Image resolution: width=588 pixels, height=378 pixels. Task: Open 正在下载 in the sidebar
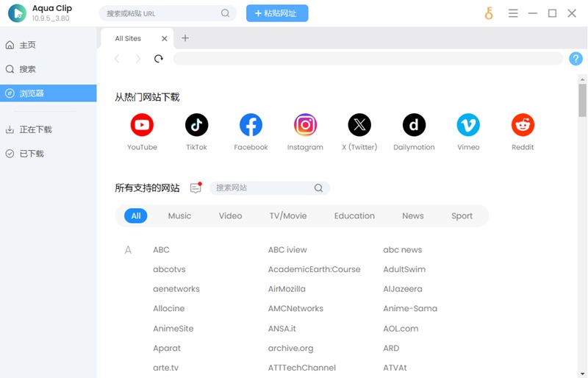click(49, 129)
